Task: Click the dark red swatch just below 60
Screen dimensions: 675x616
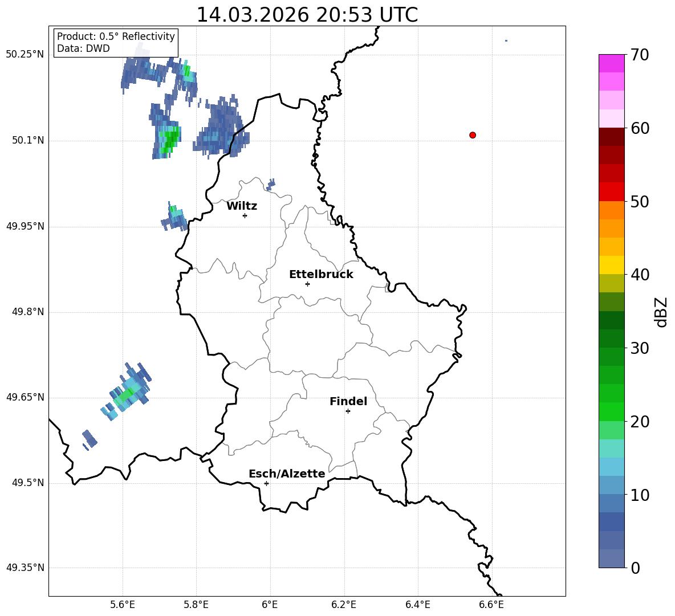Action: [x=612, y=137]
